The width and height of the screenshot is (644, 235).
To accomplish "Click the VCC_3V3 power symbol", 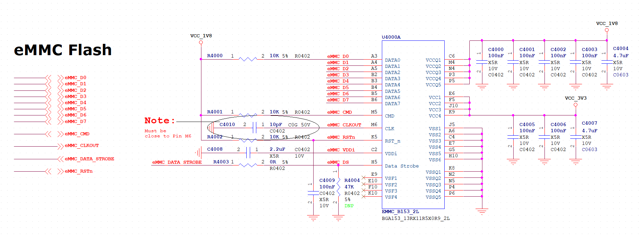I will coord(575,104).
